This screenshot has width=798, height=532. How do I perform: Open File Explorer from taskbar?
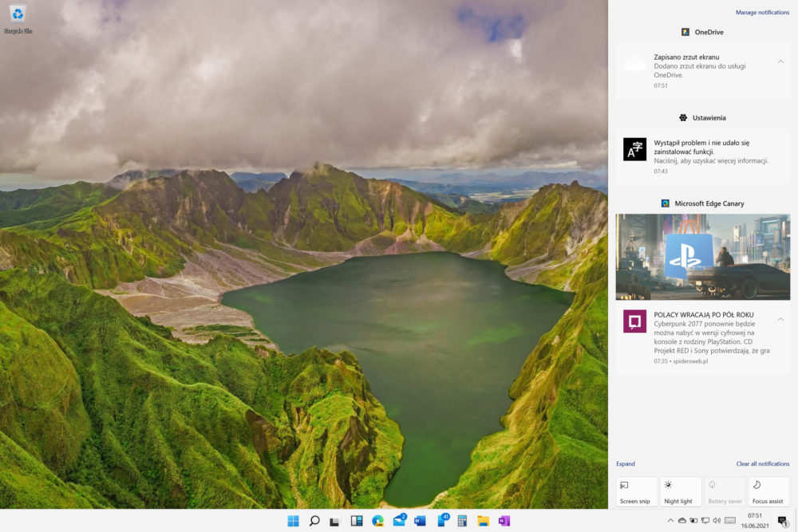(x=483, y=520)
